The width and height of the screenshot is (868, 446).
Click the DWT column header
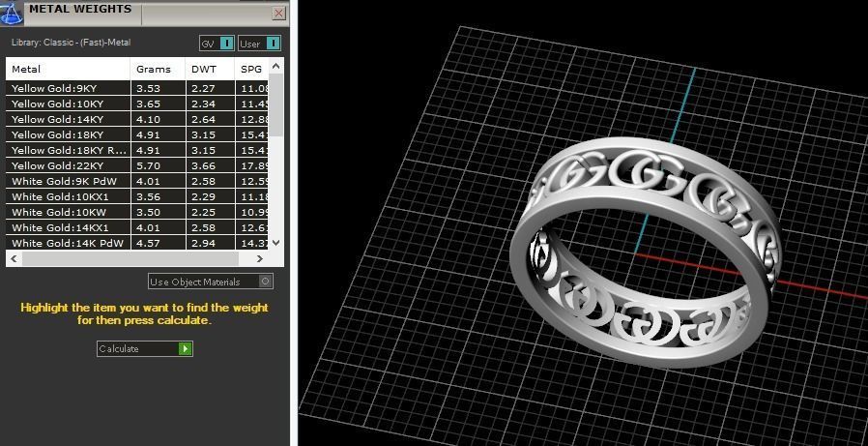(x=211, y=70)
